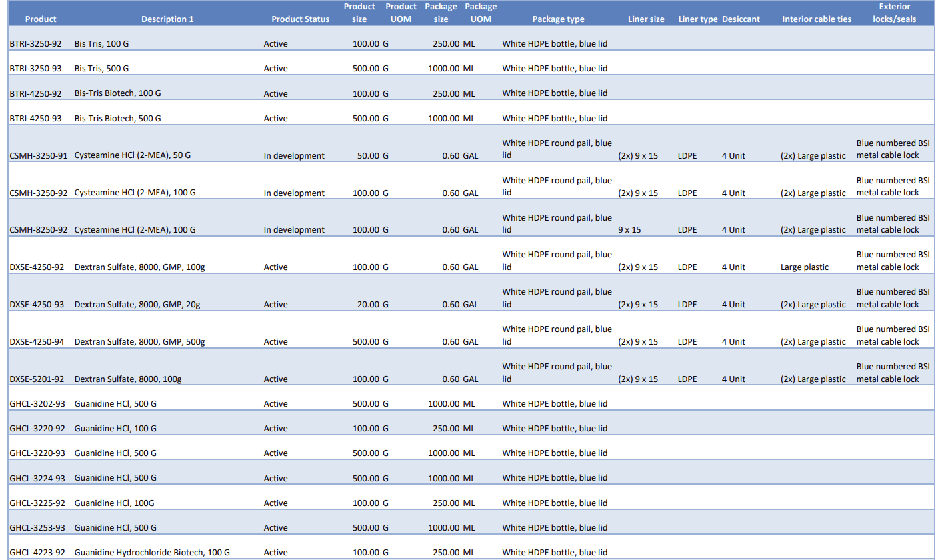Image resolution: width=936 pixels, height=560 pixels.
Task: Click In development status for CSMH-8250-92
Action: coord(294,230)
